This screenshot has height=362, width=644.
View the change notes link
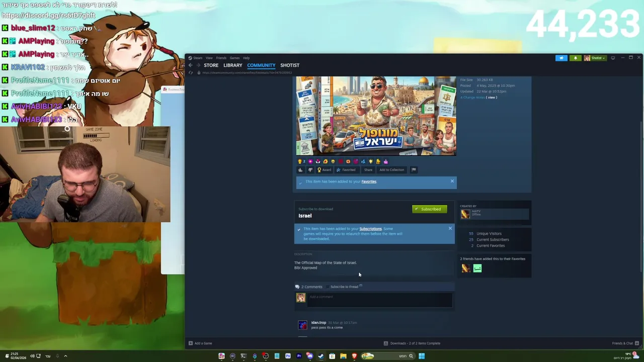coord(491,98)
